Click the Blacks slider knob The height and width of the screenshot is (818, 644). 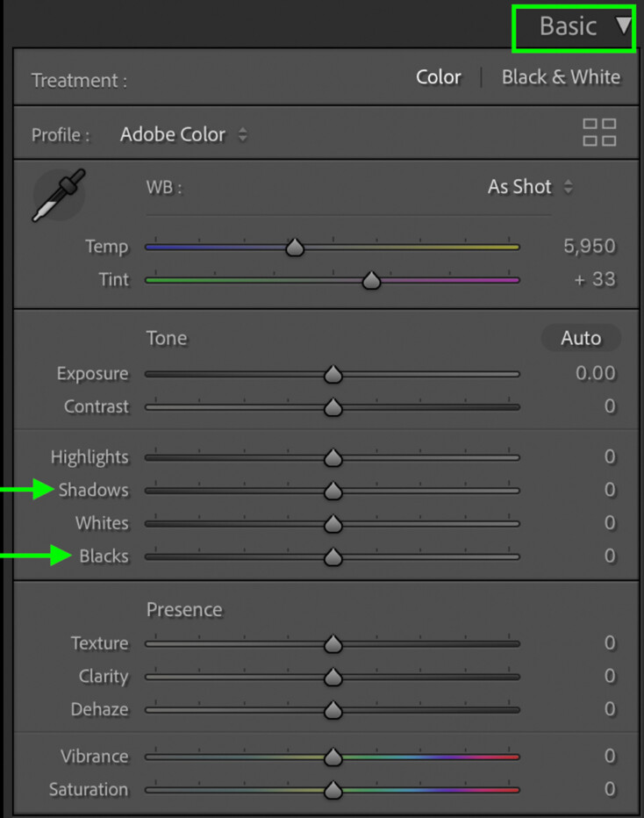[x=333, y=556]
